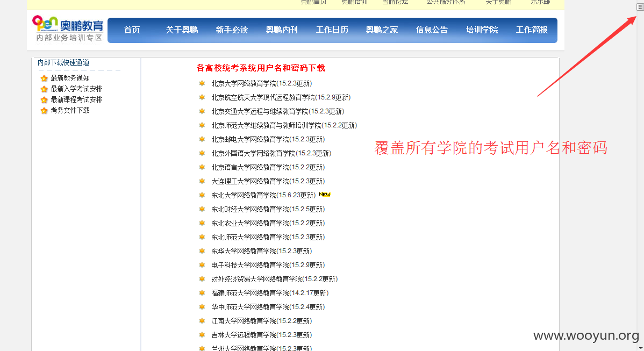Open 信息公告 from the navigation bar

(x=432, y=30)
